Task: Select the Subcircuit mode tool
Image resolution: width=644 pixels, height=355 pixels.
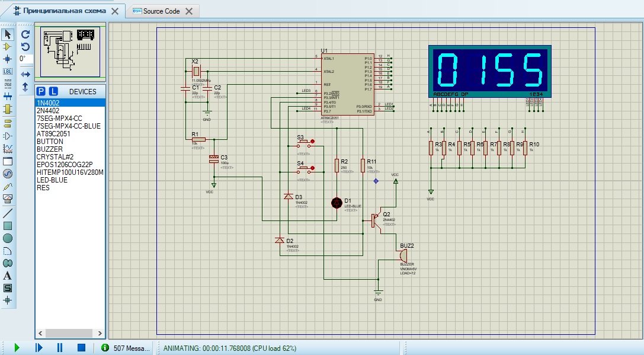Action: [x=7, y=109]
